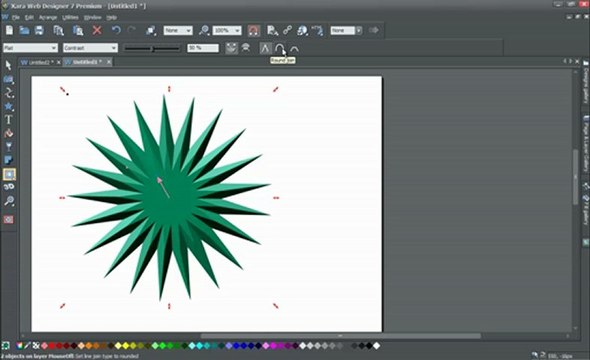Click the no-color checkered swatch
Viewport: 590px width, 360px height.
point(36,345)
